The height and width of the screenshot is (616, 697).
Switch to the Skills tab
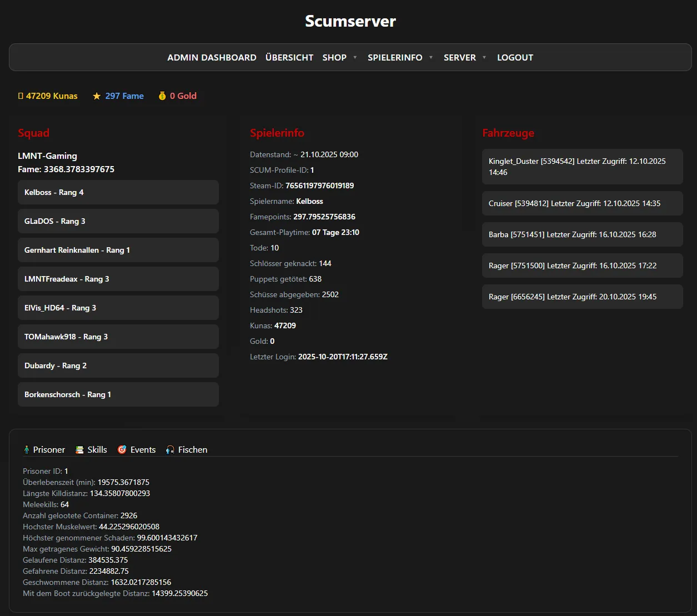[x=97, y=450]
